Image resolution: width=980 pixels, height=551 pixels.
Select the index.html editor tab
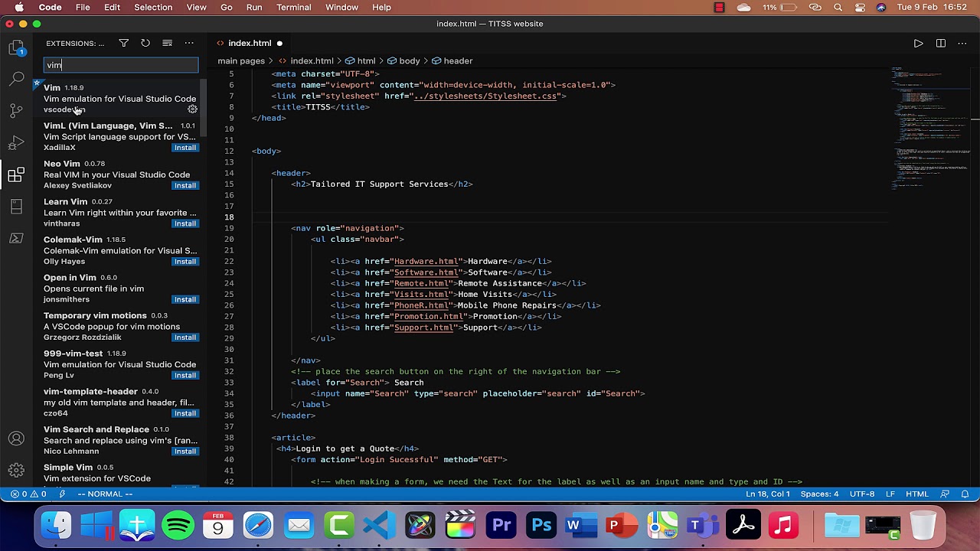point(250,44)
